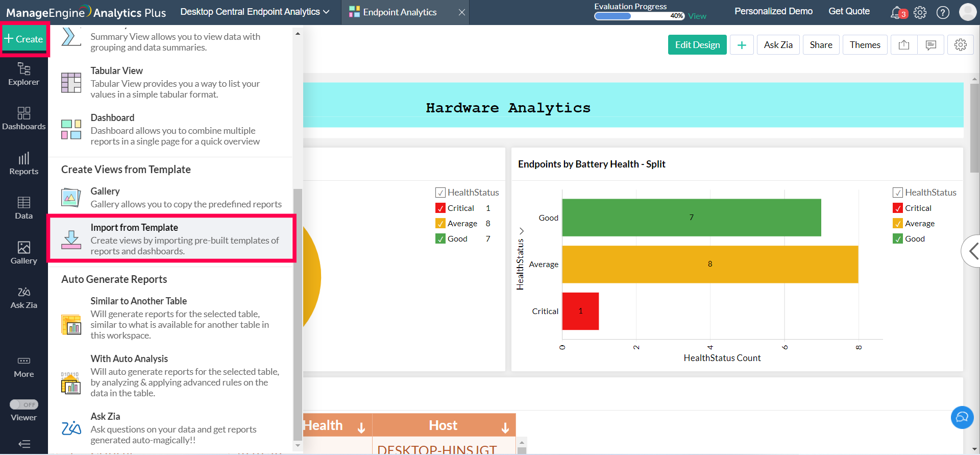
Task: Launch Ask Zia from the sidebar
Action: coord(24,298)
